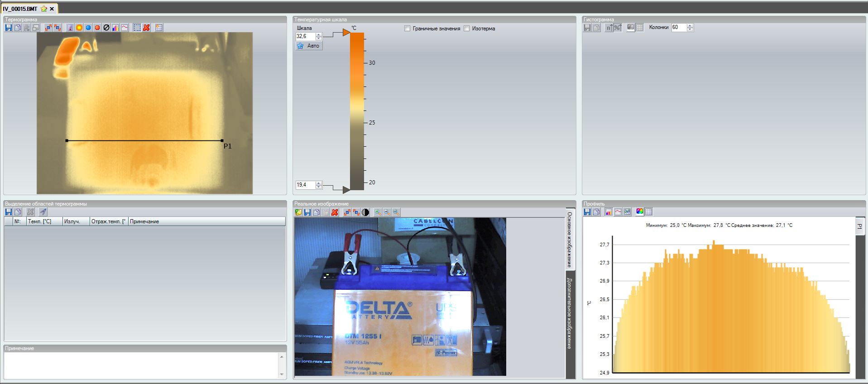Click inside the Примечание text field
This screenshot has height=384, width=868.
(x=140, y=365)
